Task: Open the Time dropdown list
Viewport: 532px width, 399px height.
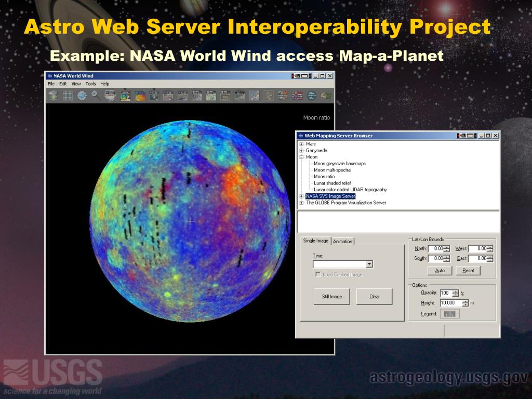Action: pyautogui.click(x=369, y=264)
